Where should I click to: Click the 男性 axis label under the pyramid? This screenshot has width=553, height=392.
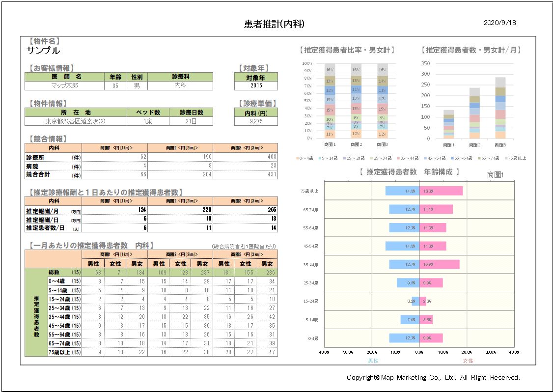[x=373, y=361]
